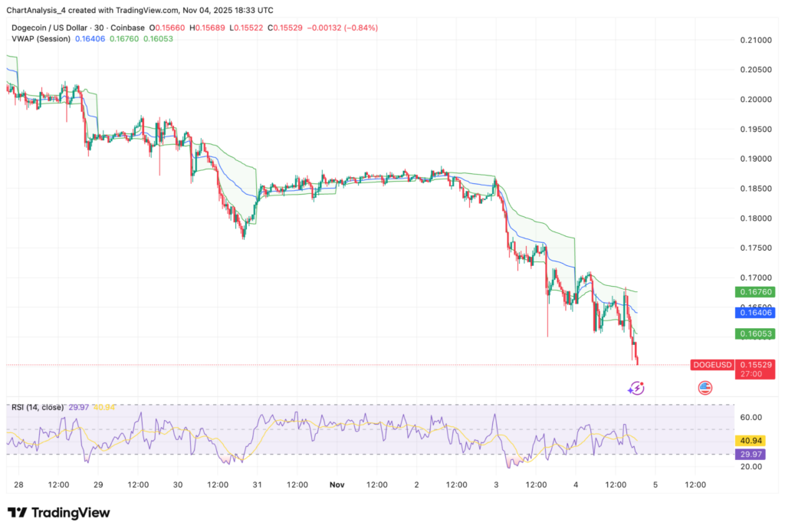Select the Dogecoin / US Dollar chart title
The image size is (785, 532).
(59, 28)
